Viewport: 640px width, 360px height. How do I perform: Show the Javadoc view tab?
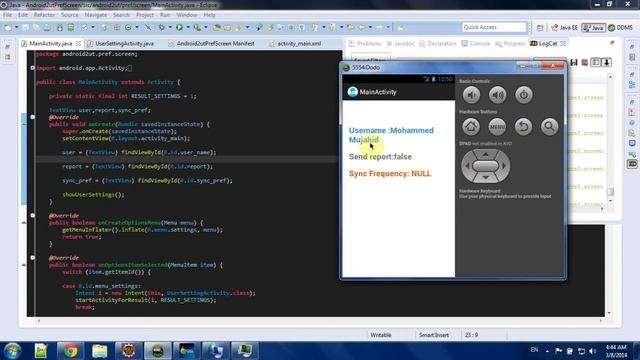click(400, 43)
